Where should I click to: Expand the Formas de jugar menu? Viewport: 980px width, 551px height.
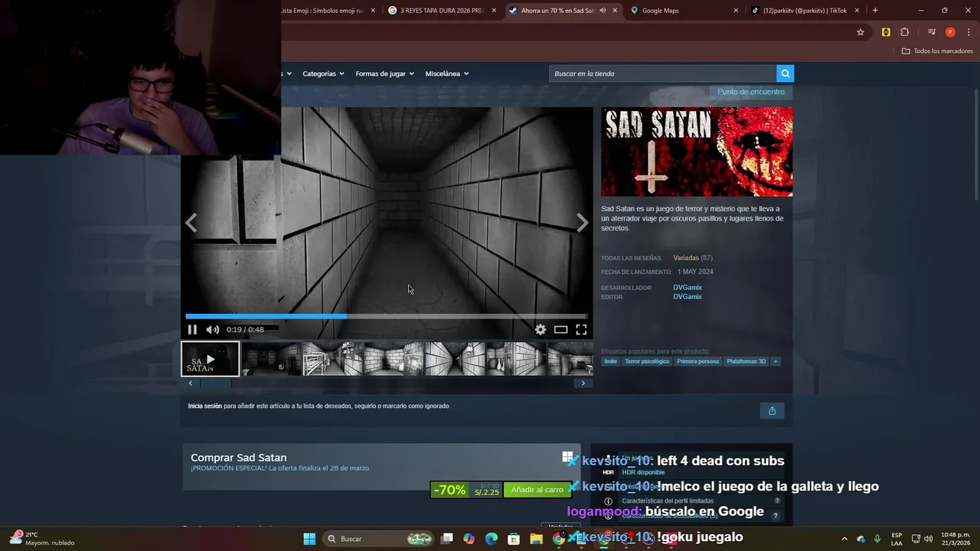(x=384, y=73)
